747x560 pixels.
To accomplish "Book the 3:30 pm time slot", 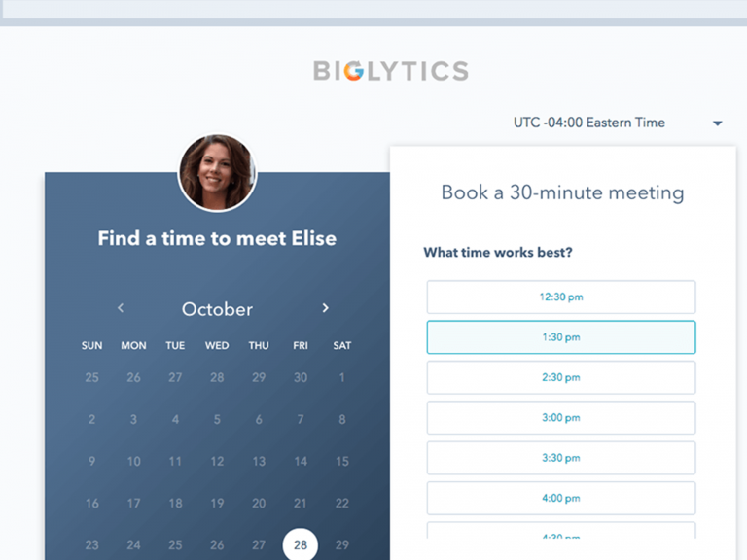I will tap(561, 458).
